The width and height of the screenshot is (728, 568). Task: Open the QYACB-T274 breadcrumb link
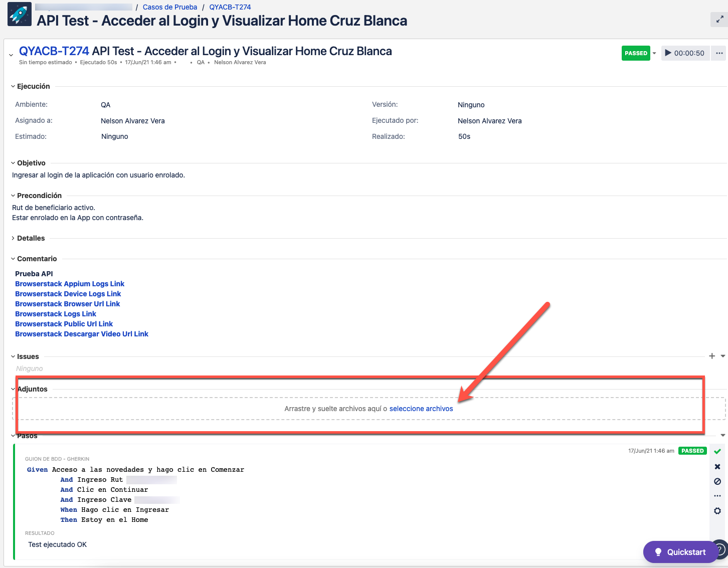coord(230,7)
